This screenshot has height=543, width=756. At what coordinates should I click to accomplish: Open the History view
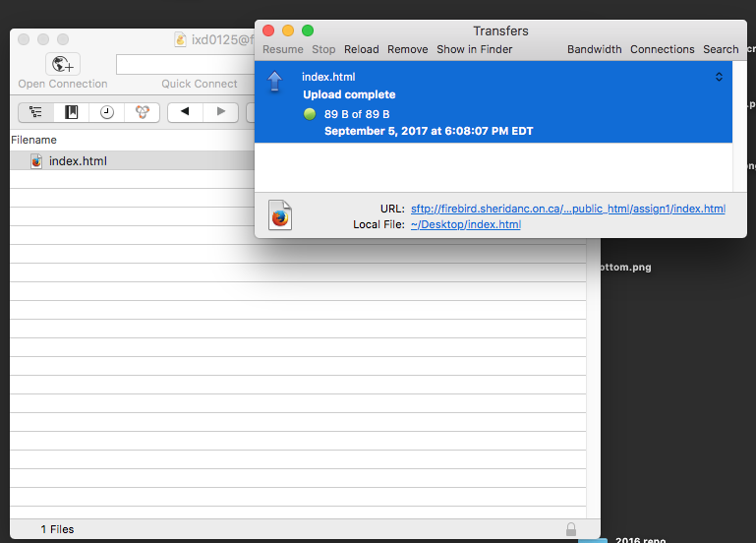click(106, 112)
